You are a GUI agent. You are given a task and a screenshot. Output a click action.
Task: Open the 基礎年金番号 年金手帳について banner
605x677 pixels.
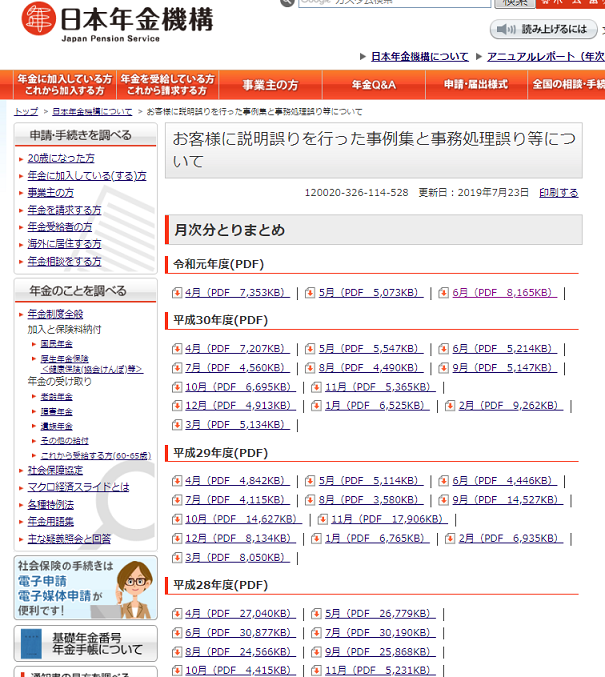[x=85, y=643]
